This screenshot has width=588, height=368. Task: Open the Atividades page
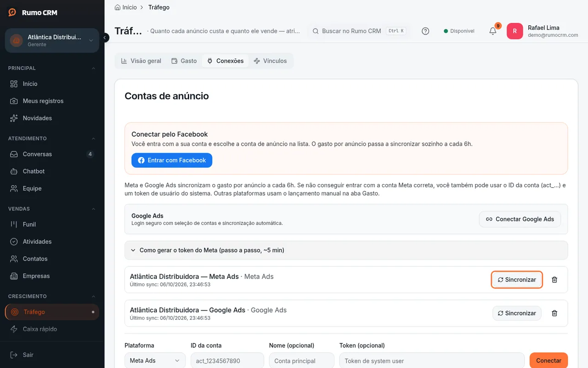pyautogui.click(x=52, y=241)
